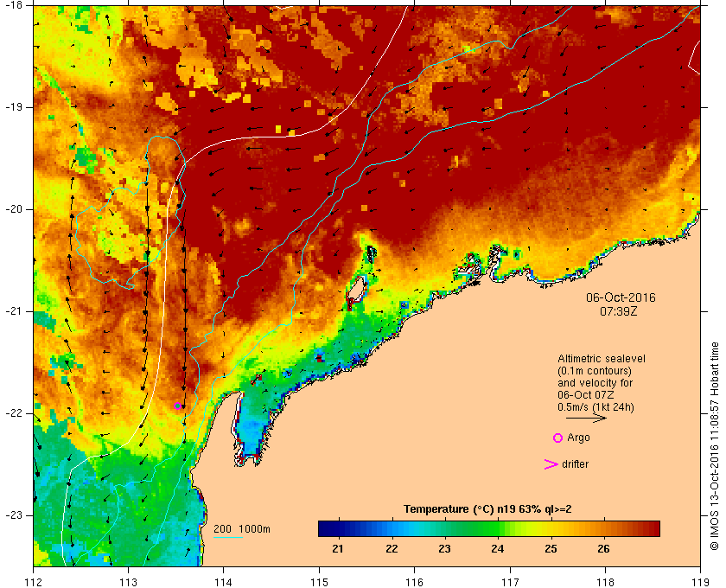Viewport: 726px width, 588px height.
Task: Click the 'Argo' legend label
Action: (578, 438)
